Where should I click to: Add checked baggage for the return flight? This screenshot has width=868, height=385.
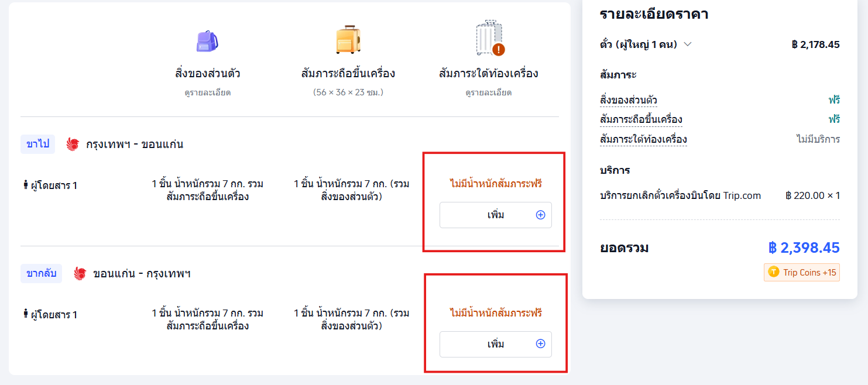pos(495,344)
